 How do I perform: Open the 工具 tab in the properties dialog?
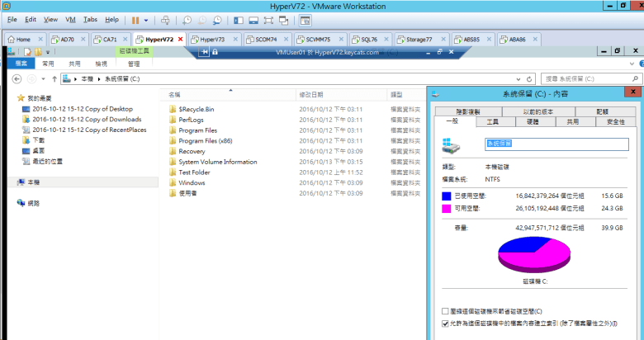click(493, 121)
